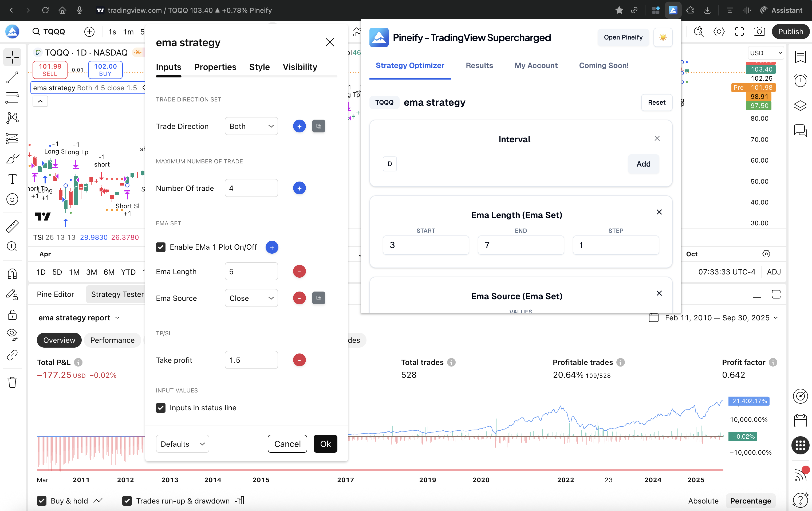Toggle Enable EMa 1 Plot On/Off checkbox
812x511 pixels.
tap(161, 247)
